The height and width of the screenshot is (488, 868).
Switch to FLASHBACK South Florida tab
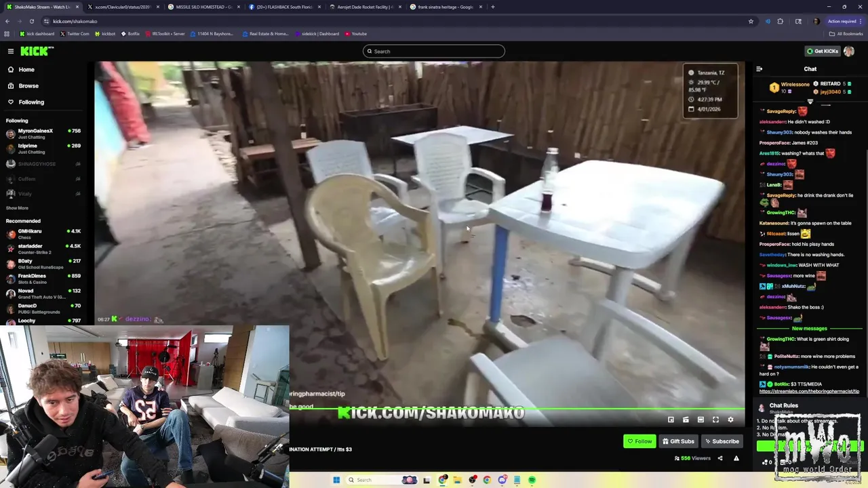pyautogui.click(x=284, y=7)
